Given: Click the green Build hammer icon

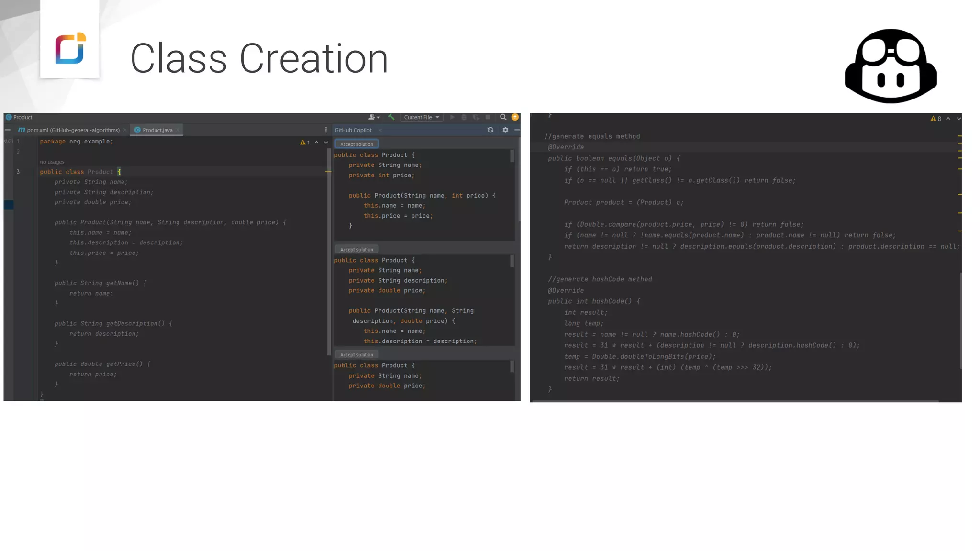Looking at the screenshot, I should tap(391, 117).
